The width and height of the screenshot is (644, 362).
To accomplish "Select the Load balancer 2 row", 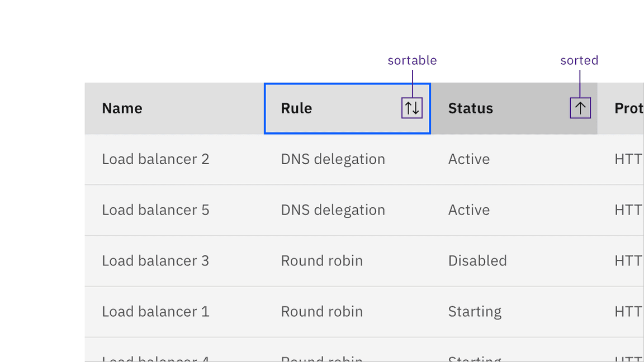I will (155, 159).
